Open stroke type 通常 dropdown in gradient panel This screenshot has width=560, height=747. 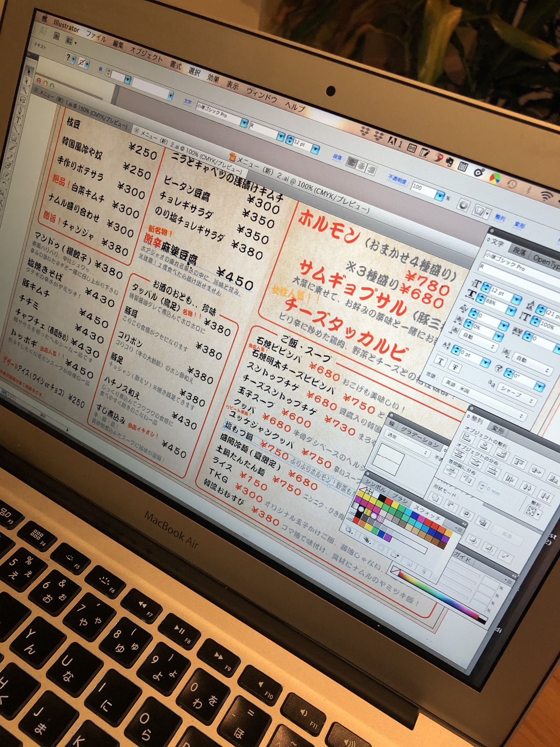point(408,444)
